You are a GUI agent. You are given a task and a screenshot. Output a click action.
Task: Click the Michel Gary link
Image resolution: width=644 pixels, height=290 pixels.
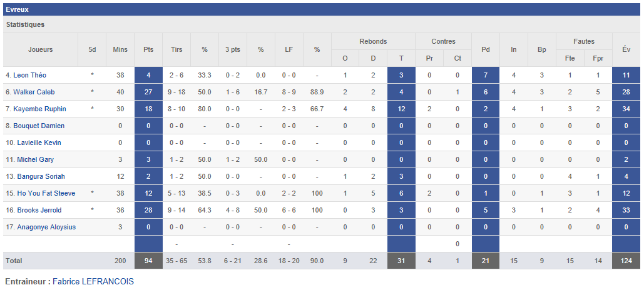tap(35, 159)
